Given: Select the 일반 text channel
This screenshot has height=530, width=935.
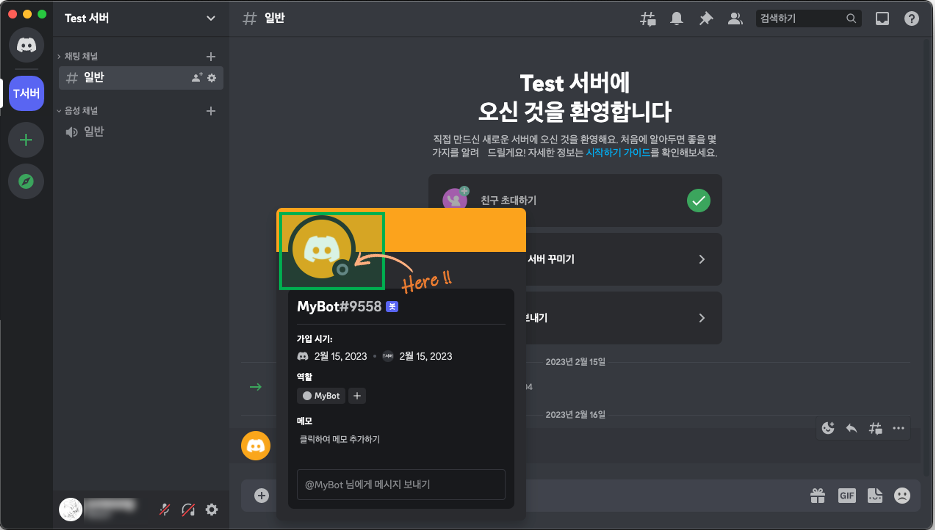Looking at the screenshot, I should click(141, 78).
